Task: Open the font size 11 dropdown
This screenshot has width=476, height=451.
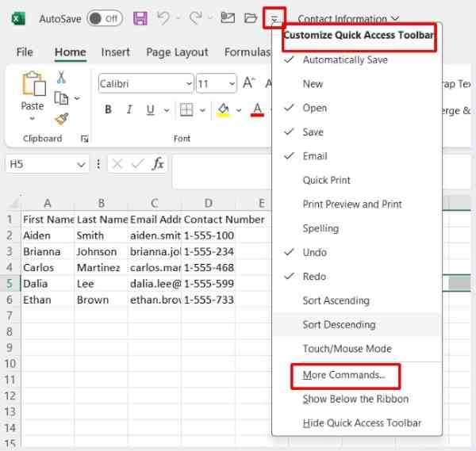Action: pyautogui.click(x=232, y=83)
